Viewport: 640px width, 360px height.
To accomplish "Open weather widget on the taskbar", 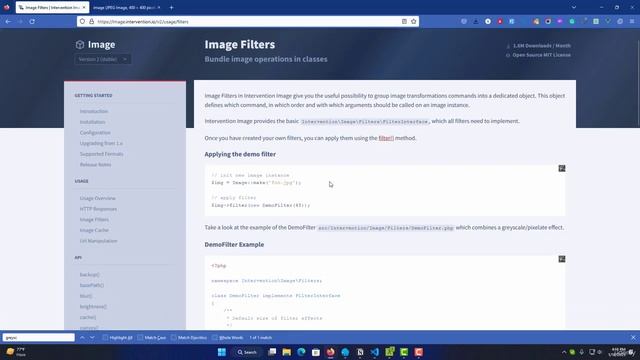I will tap(16, 352).
